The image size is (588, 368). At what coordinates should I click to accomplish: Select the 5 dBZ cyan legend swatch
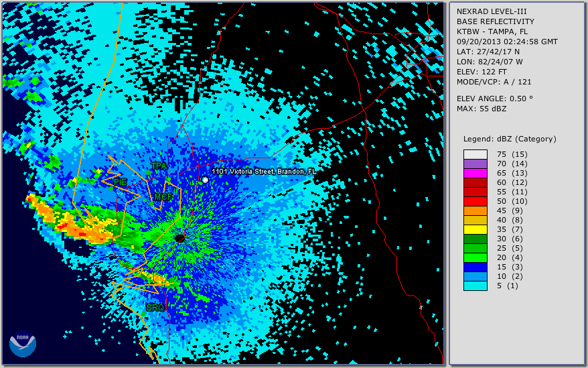tap(475, 286)
